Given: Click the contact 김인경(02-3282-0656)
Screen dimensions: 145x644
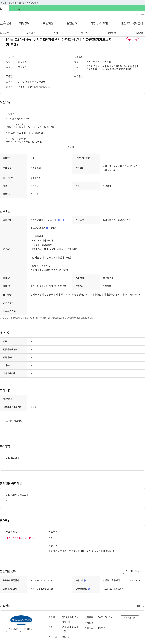Looking at the screenshot, I should click(42, 589).
